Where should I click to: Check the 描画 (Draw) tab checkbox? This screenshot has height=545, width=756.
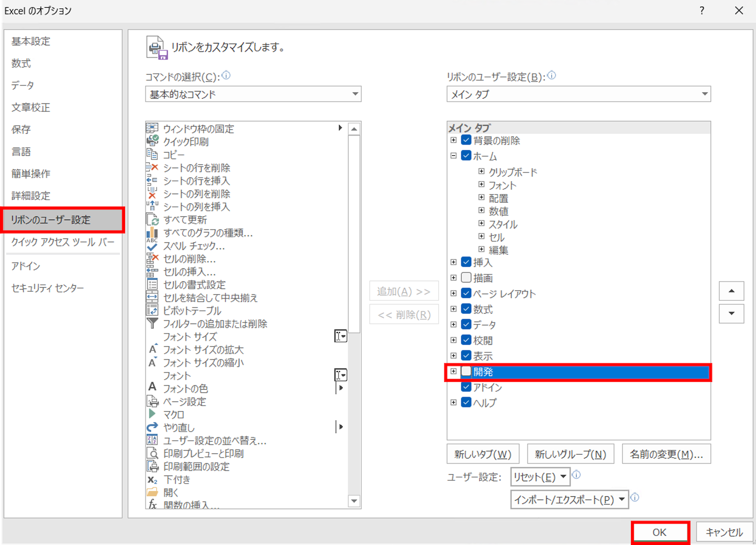[x=466, y=278]
